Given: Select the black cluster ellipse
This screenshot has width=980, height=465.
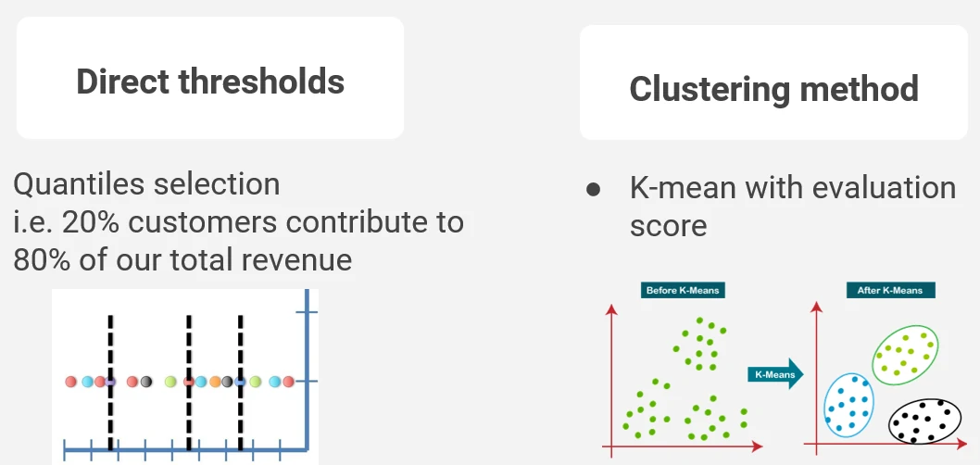Looking at the screenshot, I should point(924,421).
